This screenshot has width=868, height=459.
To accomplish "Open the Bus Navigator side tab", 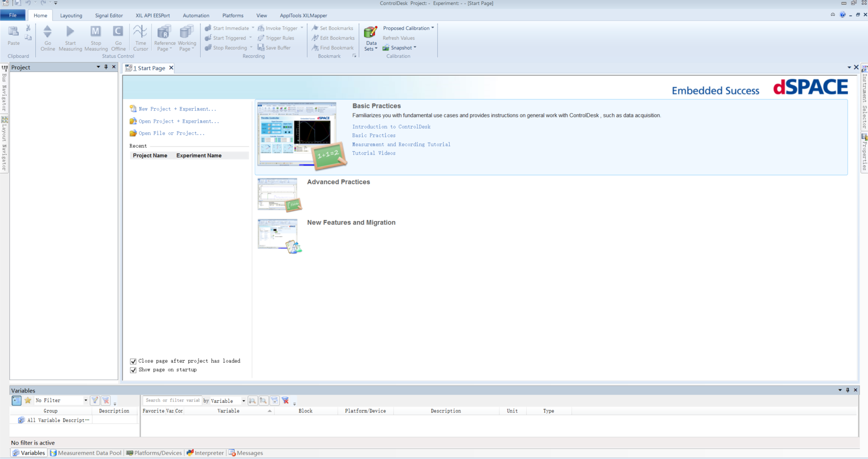I will pyautogui.click(x=4, y=89).
